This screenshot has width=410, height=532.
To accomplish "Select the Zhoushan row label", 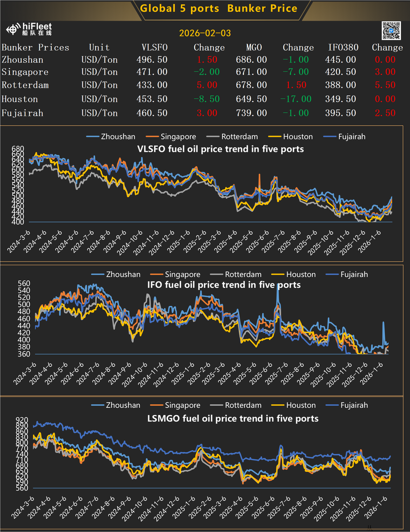I will coord(22,60).
